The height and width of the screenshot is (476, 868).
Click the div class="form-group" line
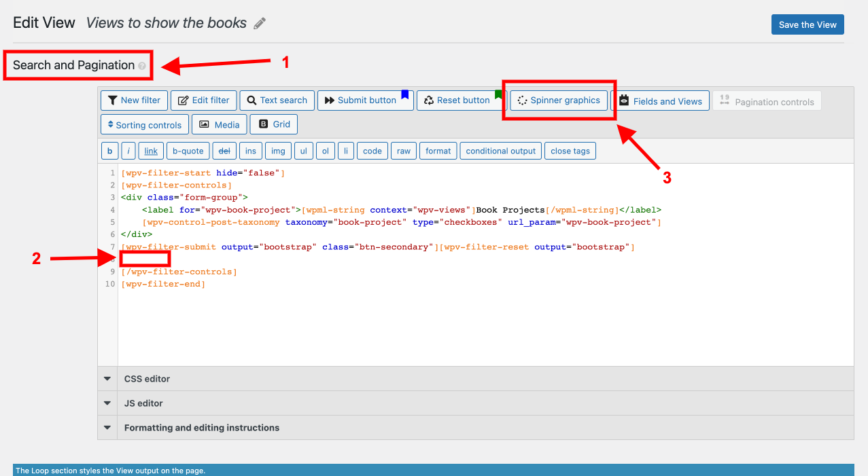pyautogui.click(x=184, y=198)
